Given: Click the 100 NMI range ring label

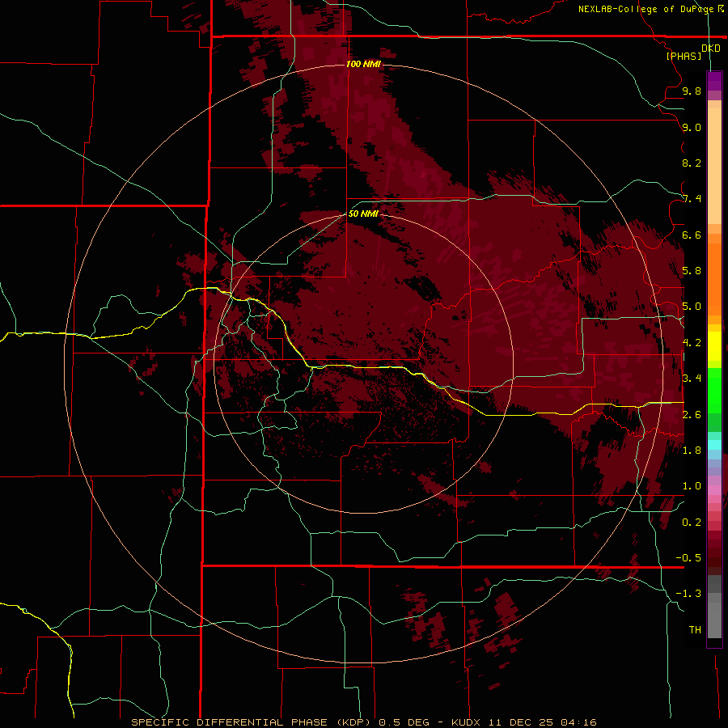Looking at the screenshot, I should pos(363,64).
